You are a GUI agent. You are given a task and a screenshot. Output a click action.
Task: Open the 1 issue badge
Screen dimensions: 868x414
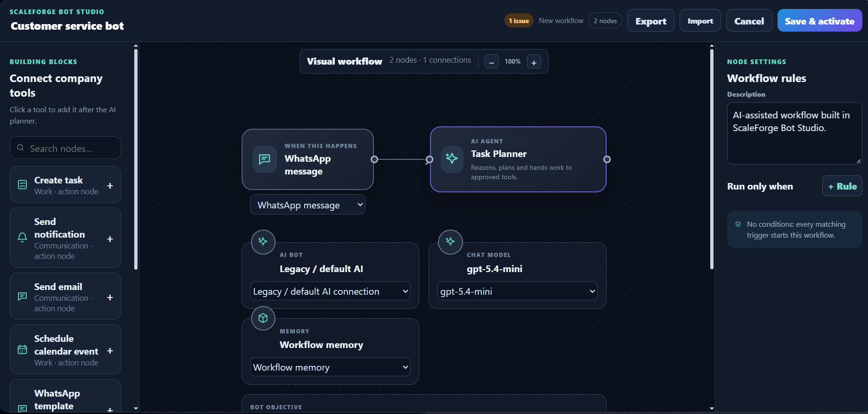pos(519,21)
